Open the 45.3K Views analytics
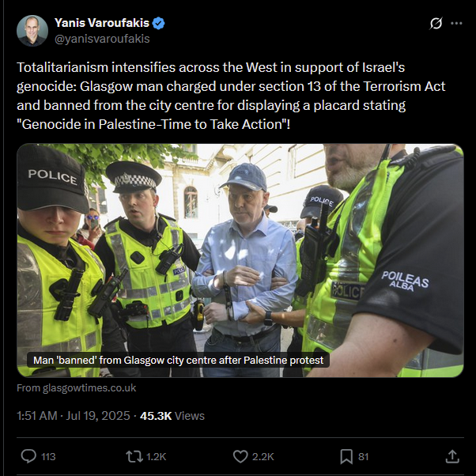The image size is (476, 476). pyautogui.click(x=172, y=416)
